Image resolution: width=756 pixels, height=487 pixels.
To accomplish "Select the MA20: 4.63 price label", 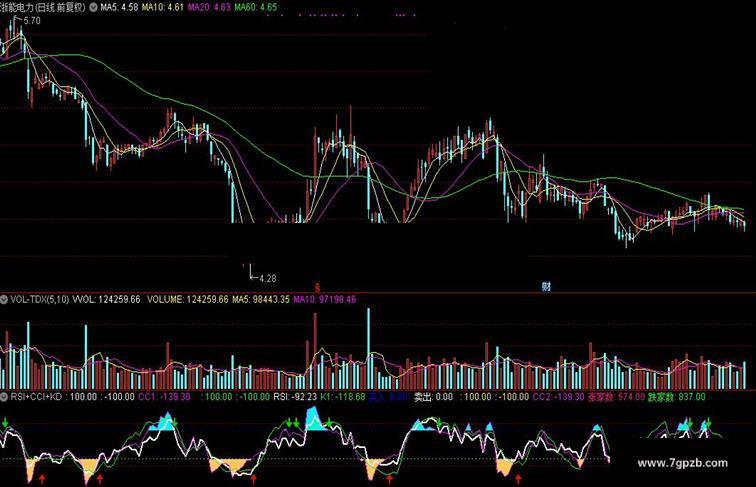I will coord(209,8).
